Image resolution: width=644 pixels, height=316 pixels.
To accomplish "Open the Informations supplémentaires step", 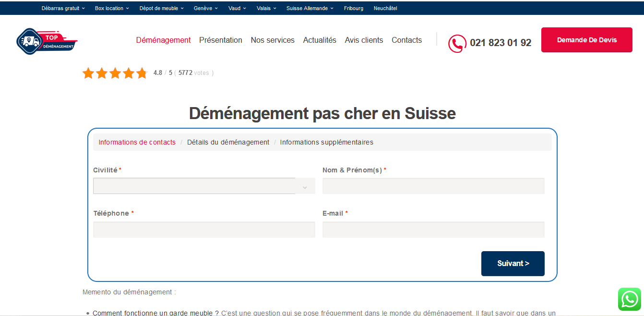I will [326, 142].
